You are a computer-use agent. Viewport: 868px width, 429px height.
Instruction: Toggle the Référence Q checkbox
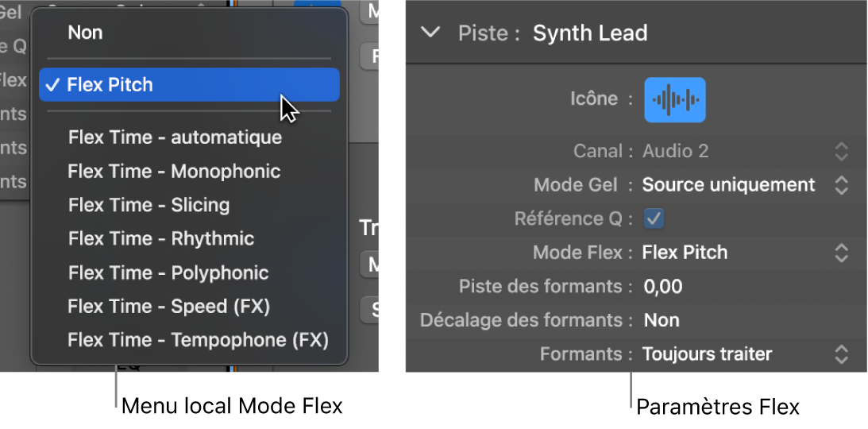point(654,218)
